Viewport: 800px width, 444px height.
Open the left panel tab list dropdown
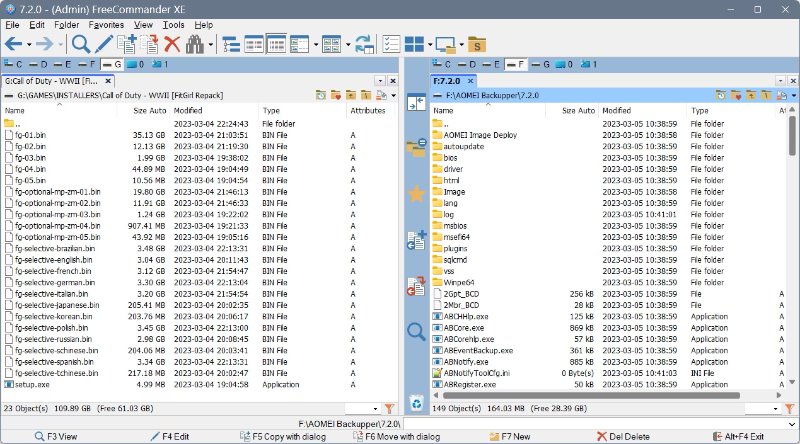tap(380, 81)
